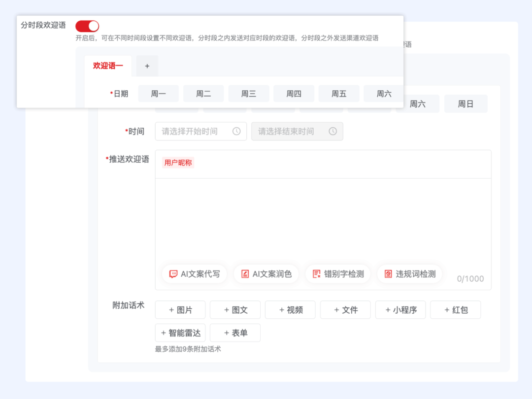Screen dimensions: 532x399
Task: Use the AI文案润色 polish tool
Action: pyautogui.click(x=266, y=274)
